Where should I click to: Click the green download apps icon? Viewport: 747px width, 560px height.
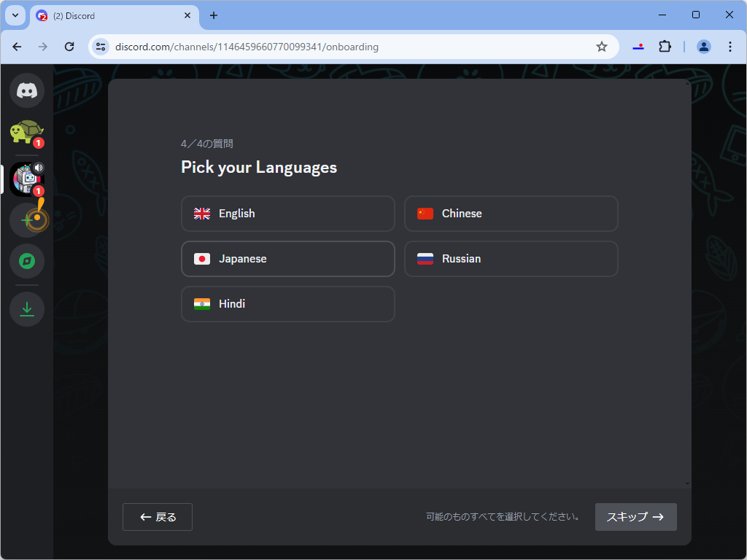coord(27,308)
